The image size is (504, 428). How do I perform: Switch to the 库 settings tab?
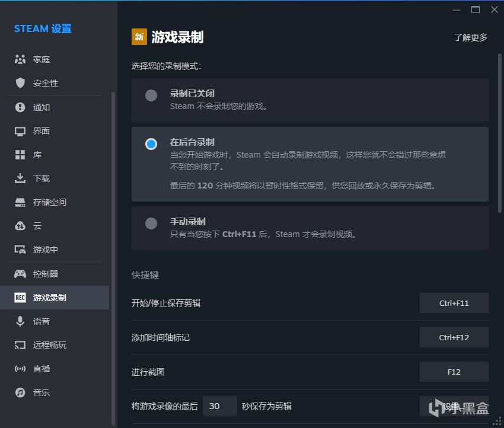pos(55,155)
